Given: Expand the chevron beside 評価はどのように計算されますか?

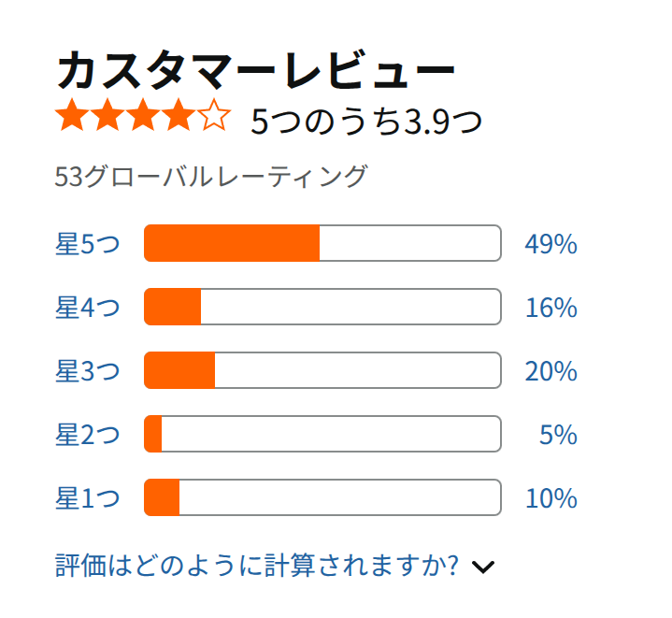Looking at the screenshot, I should (483, 567).
